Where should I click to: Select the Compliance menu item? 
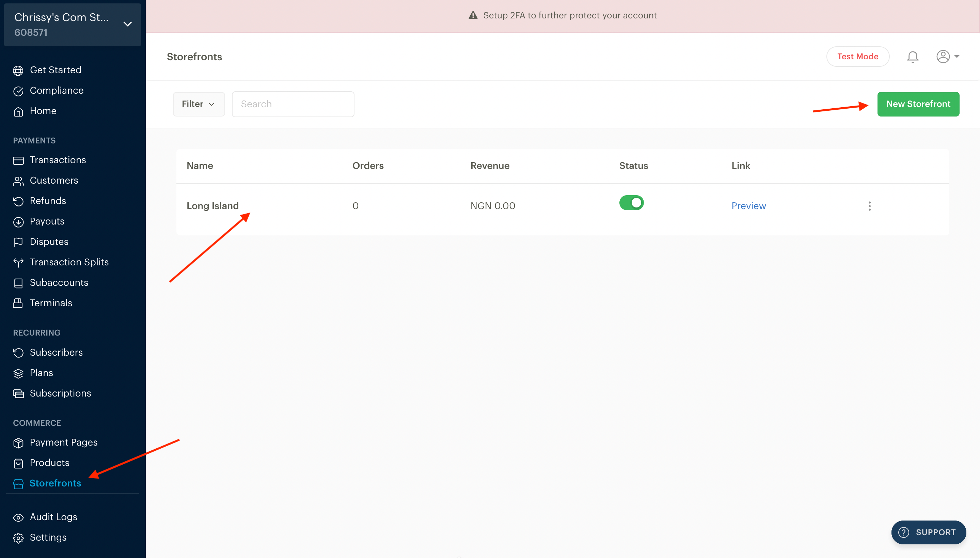pos(57,90)
